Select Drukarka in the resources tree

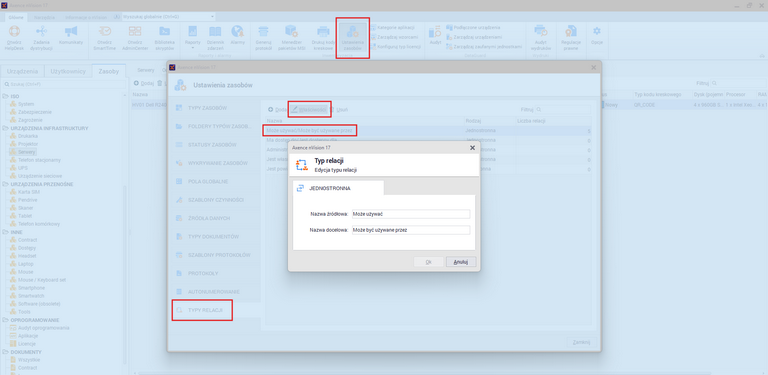coord(28,136)
